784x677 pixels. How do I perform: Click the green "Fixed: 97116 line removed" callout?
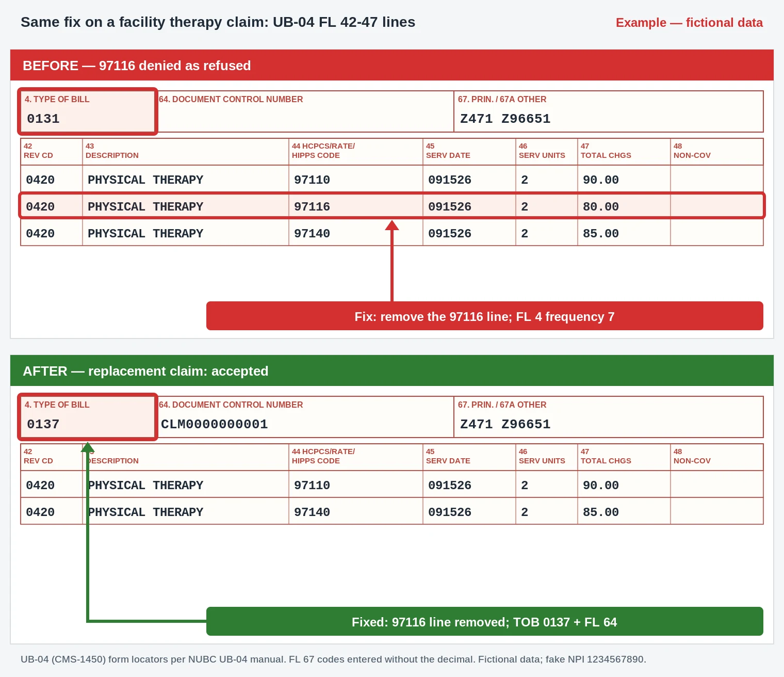pyautogui.click(x=485, y=621)
